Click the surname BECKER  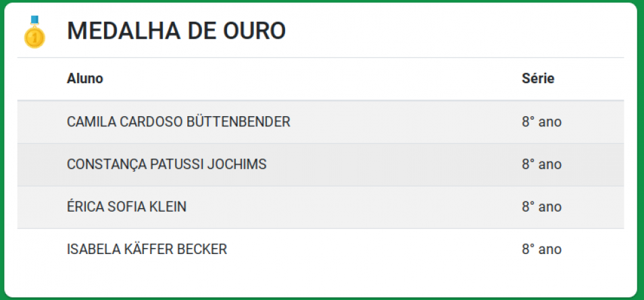[202, 249]
